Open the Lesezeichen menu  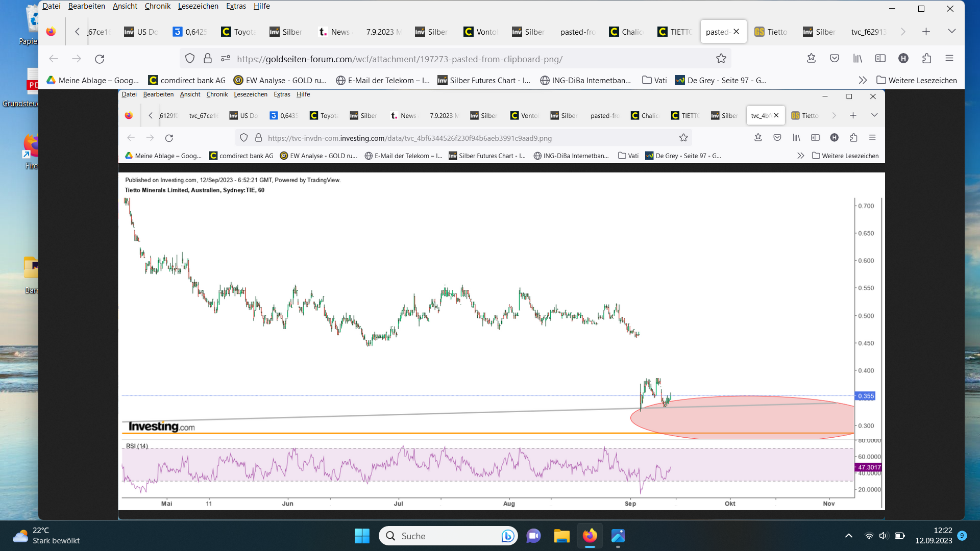[198, 6]
